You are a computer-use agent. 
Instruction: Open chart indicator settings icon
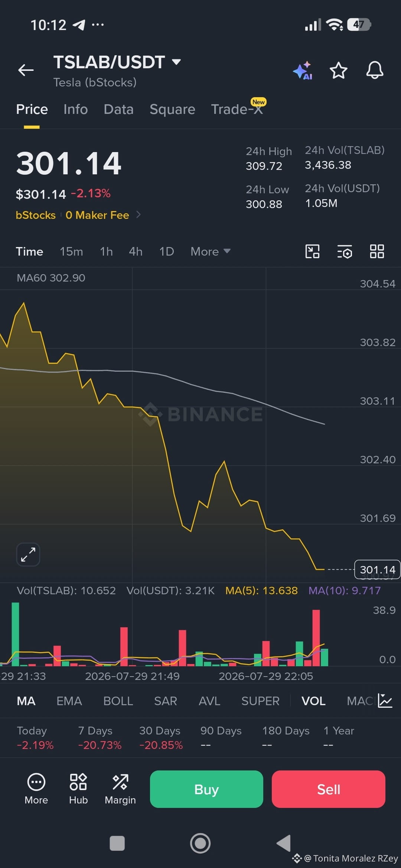tap(345, 251)
